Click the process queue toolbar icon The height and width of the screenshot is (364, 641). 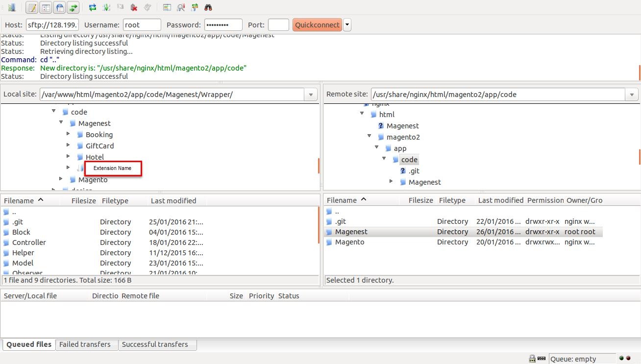coord(106,7)
